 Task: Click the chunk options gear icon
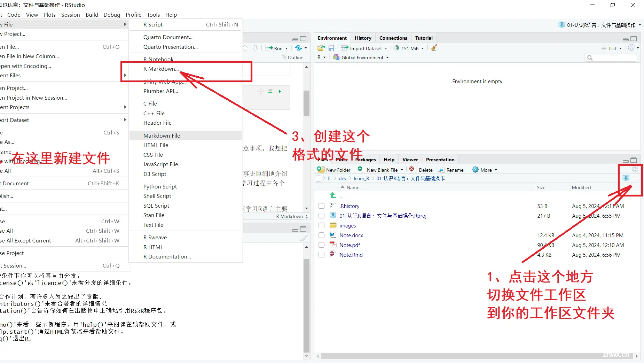coord(261,91)
